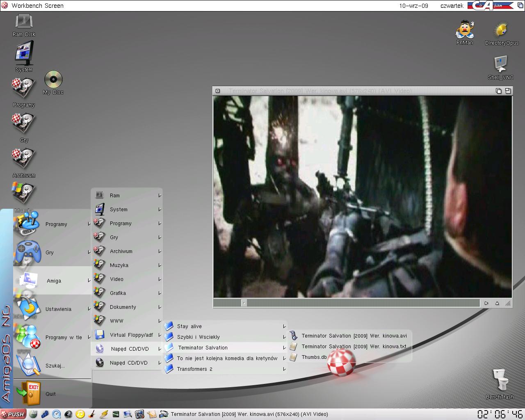This screenshot has width=525, height=420.
Task: Open To nie jest kolejna komedia folder
Action: point(225,358)
